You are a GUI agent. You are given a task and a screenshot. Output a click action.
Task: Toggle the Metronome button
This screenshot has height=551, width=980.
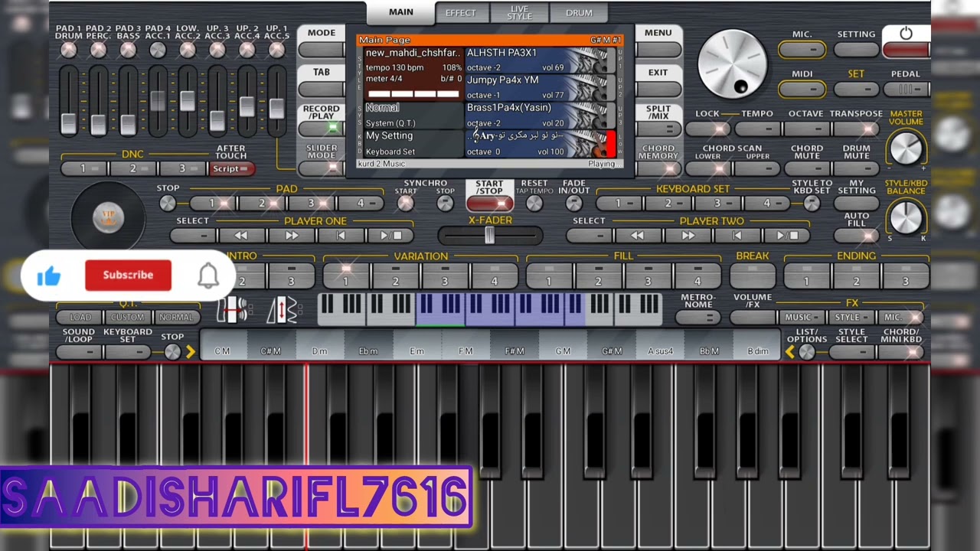[697, 318]
